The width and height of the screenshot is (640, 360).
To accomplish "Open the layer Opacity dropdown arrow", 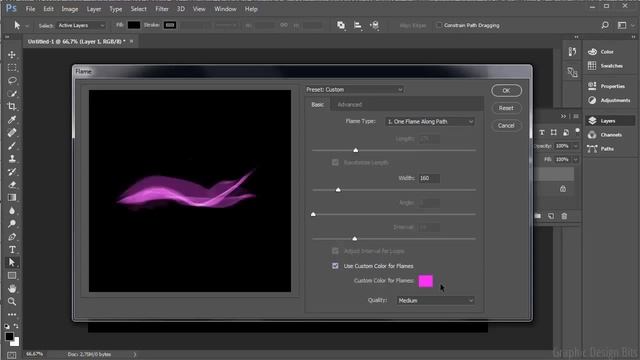I will (x=576, y=146).
